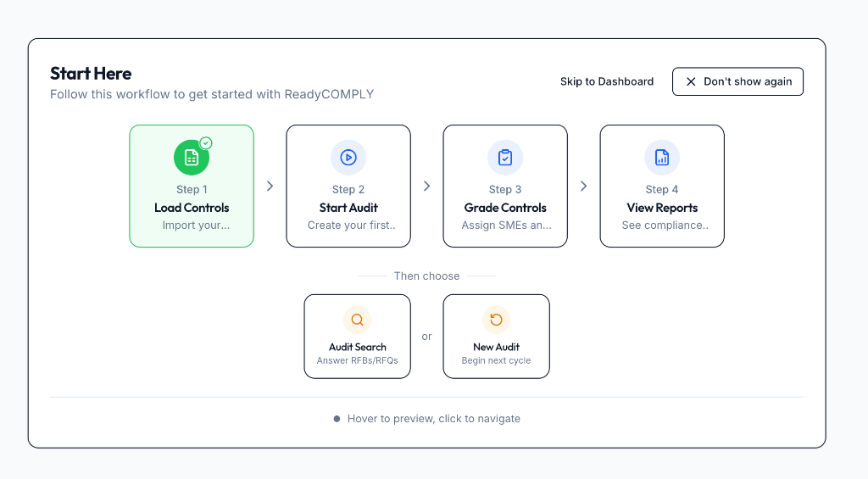Click the 'Import your...' description text
868x479 pixels.
coord(196,226)
